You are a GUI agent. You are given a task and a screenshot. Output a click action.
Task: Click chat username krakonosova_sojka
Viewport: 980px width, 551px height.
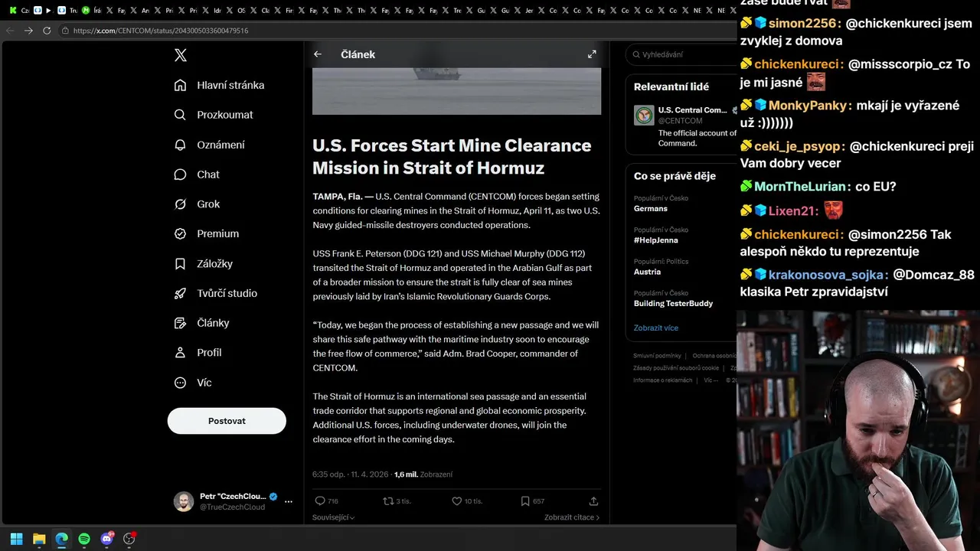tap(828, 275)
